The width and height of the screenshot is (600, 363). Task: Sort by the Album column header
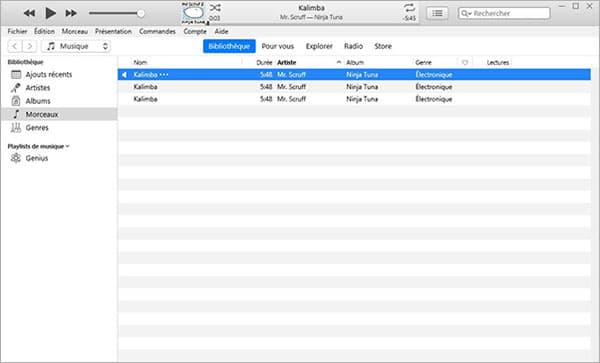coord(355,62)
